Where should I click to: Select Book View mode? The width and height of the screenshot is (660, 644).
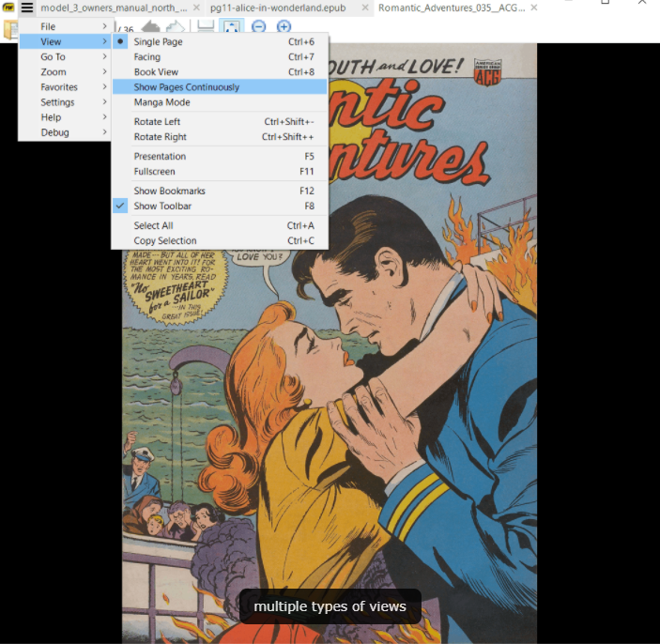[220, 72]
